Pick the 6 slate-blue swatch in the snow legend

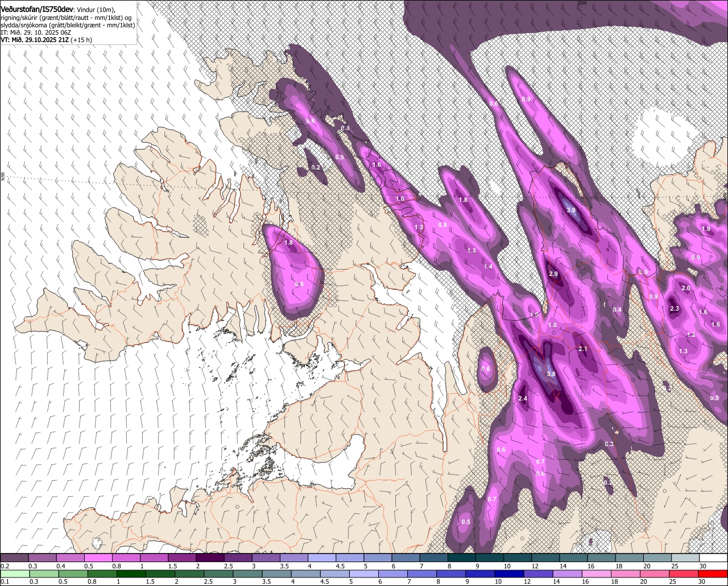406,558
